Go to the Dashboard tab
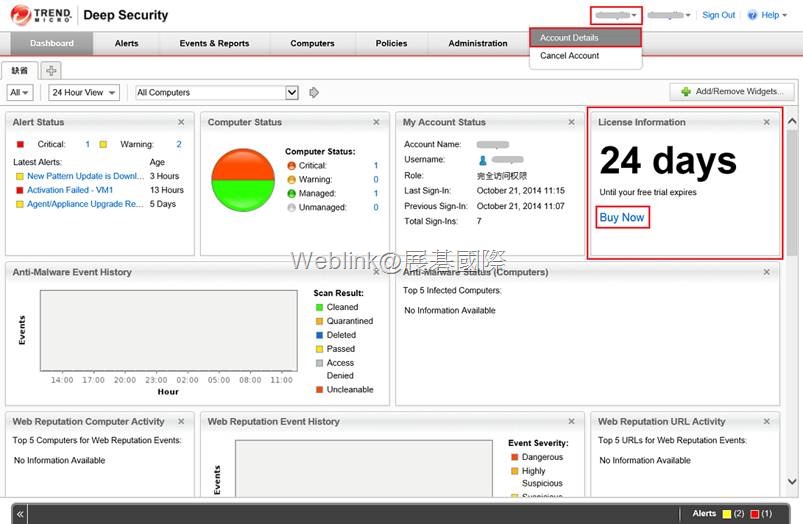Viewport: 803px width, 524px height. click(52, 44)
